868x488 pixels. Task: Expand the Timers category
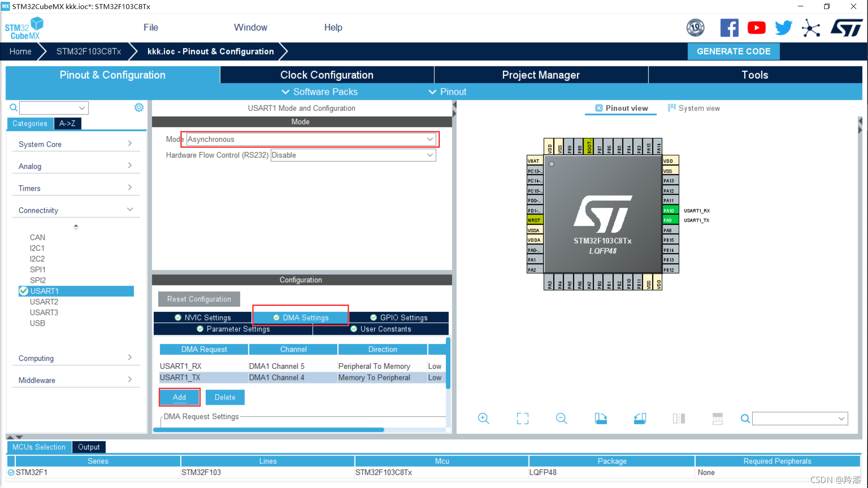click(x=75, y=188)
